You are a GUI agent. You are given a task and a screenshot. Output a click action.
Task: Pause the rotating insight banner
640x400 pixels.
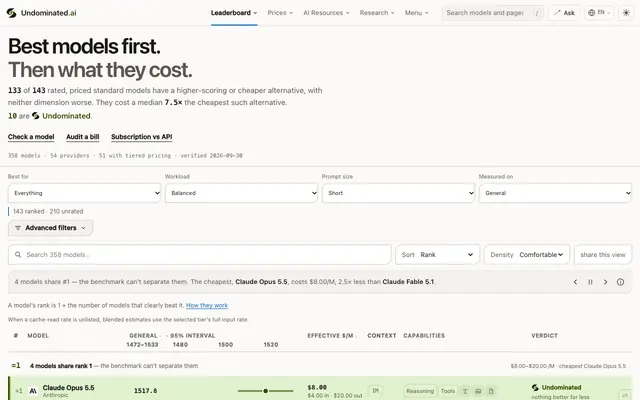click(590, 282)
